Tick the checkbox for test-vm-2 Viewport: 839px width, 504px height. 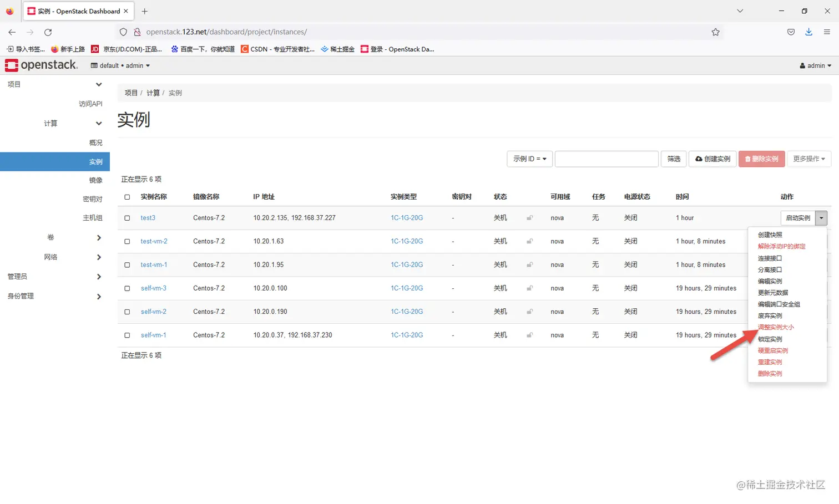tap(127, 242)
